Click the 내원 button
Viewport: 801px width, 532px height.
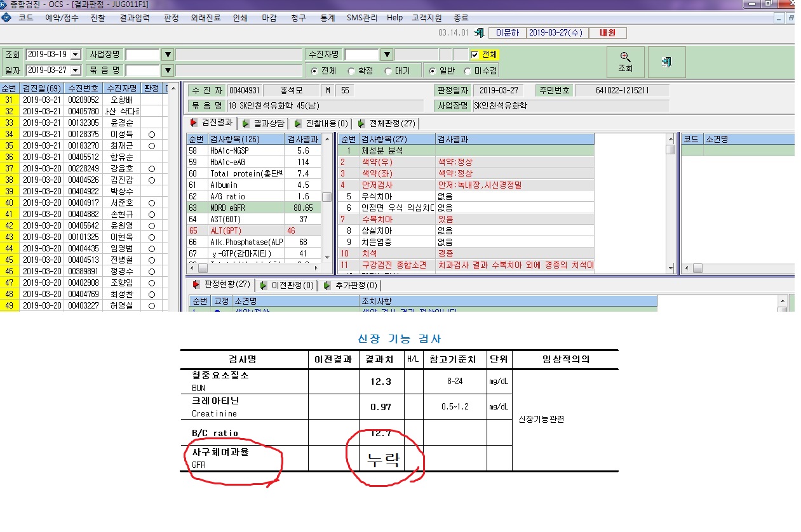tap(607, 33)
